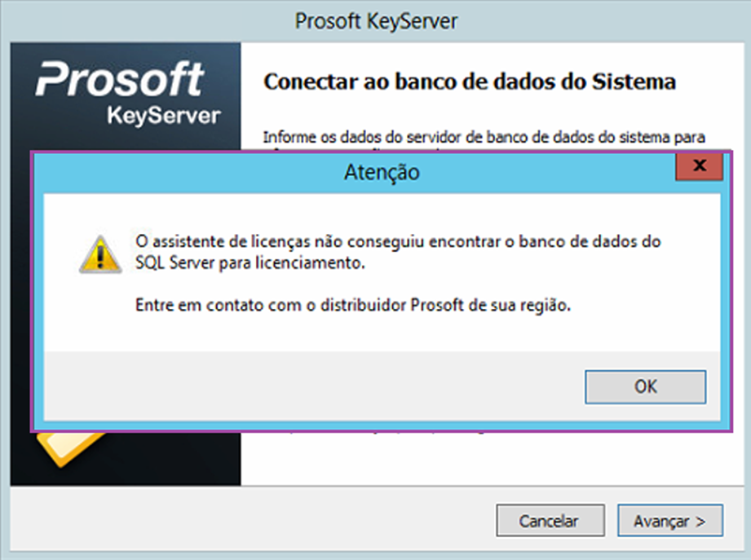Viewport: 751px width, 560px height.
Task: Click the heading Conectar ao banco de dados
Action: 470,82
